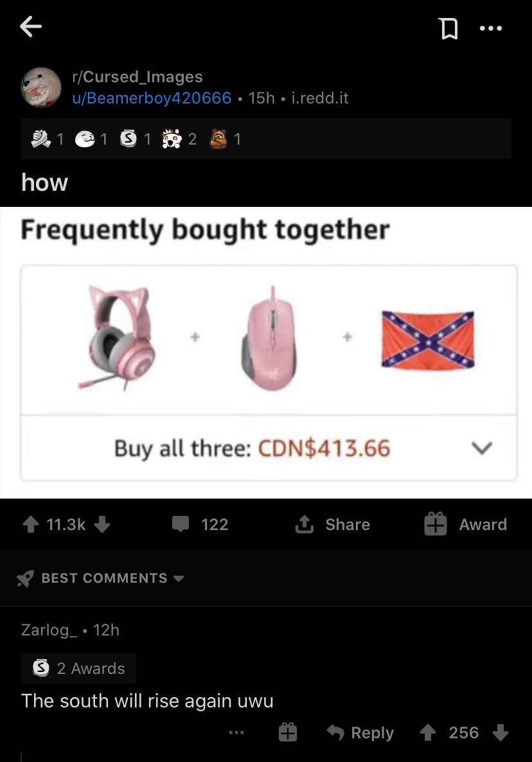Save post with the bookmark icon
Image resolution: width=532 pixels, height=762 pixels.
click(x=448, y=28)
